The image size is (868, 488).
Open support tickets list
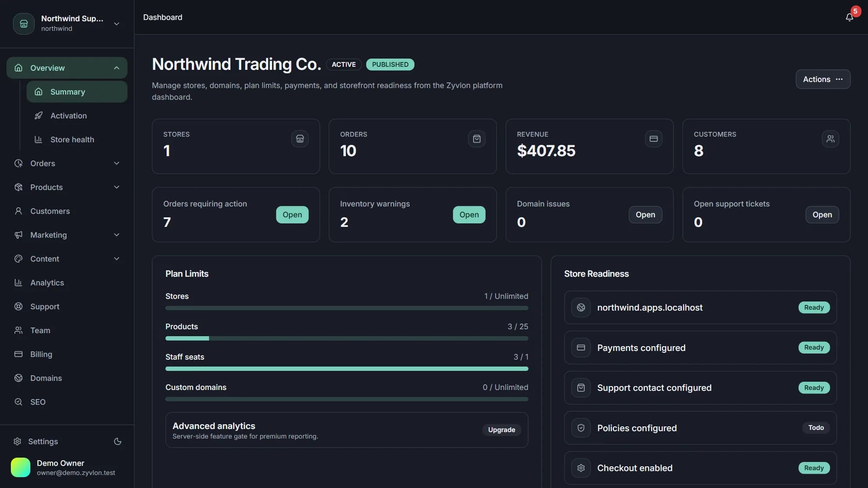tap(822, 215)
